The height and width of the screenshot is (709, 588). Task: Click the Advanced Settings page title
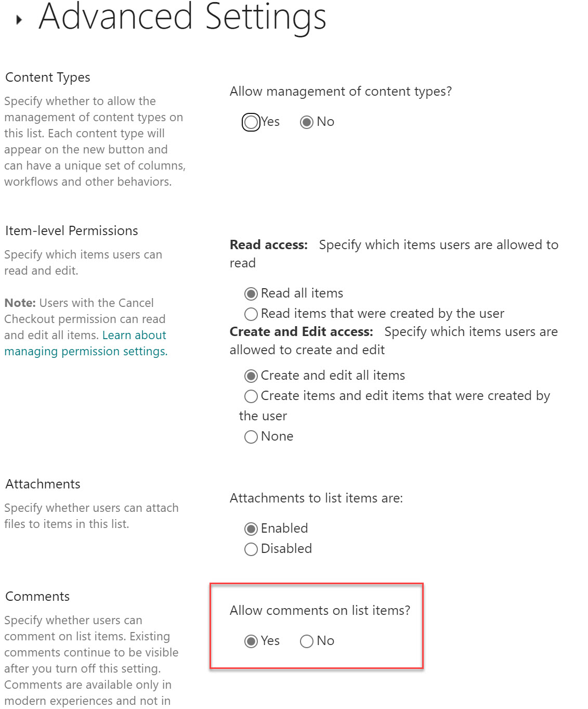point(182,17)
